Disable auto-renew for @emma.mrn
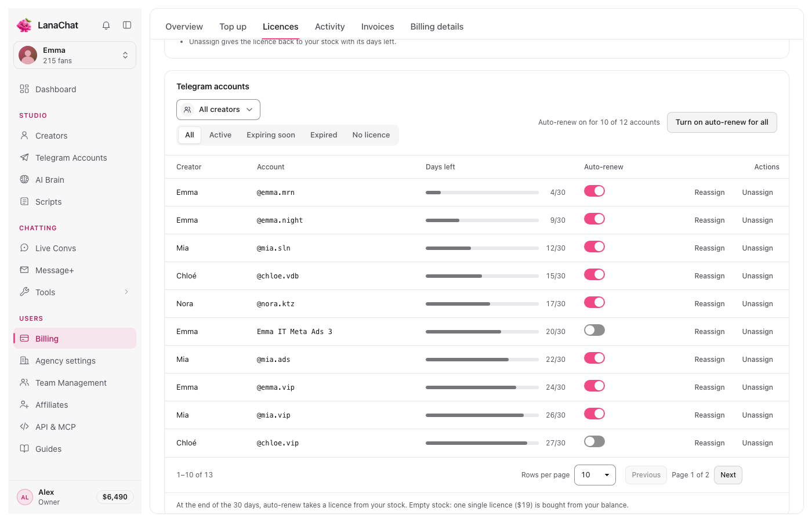 click(x=594, y=191)
